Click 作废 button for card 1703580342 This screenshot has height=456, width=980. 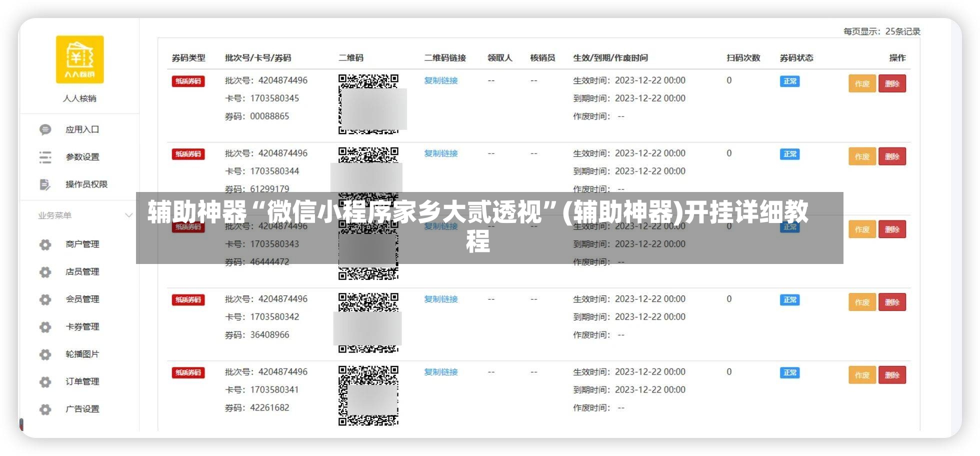(862, 302)
